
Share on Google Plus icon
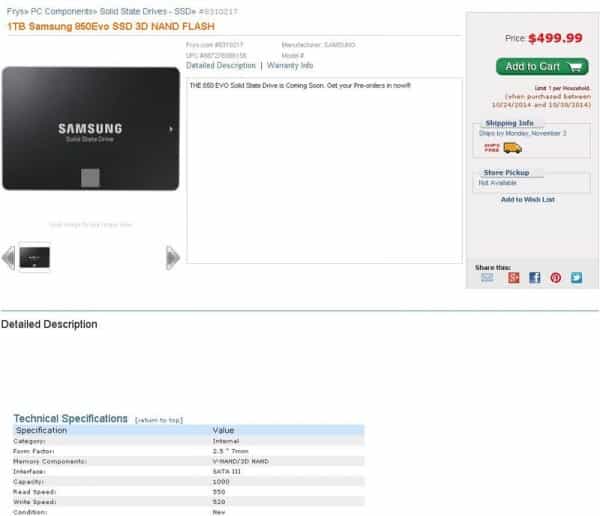514,278
